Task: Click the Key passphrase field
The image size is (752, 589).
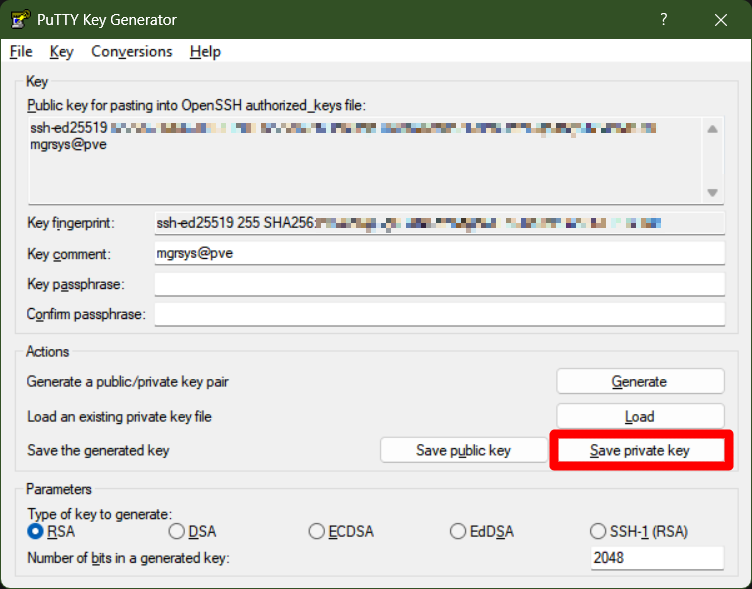Action: (x=439, y=284)
